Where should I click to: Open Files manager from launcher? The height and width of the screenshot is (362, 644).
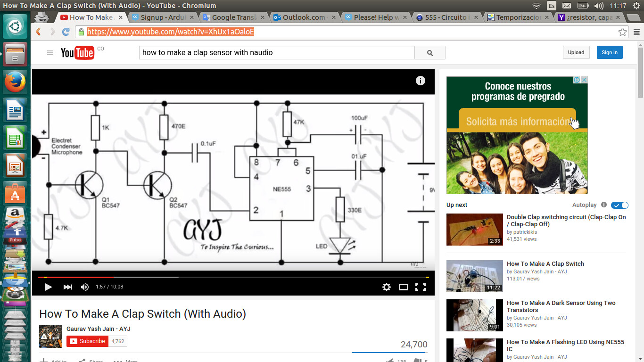click(x=15, y=54)
